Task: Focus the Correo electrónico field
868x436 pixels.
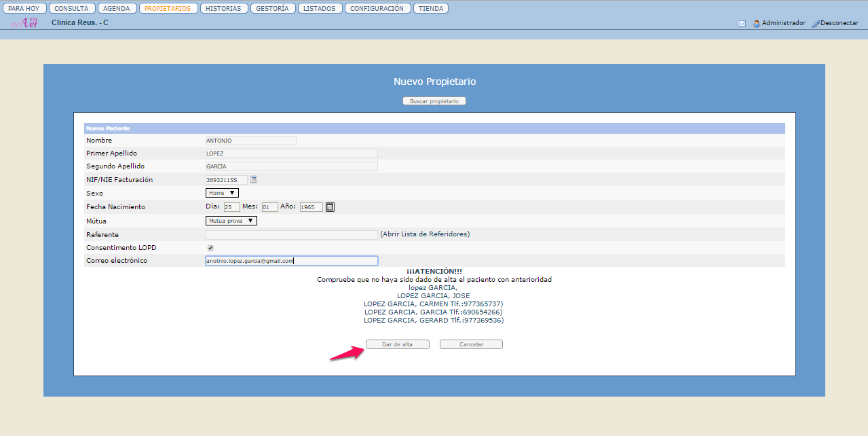Action: coord(291,261)
